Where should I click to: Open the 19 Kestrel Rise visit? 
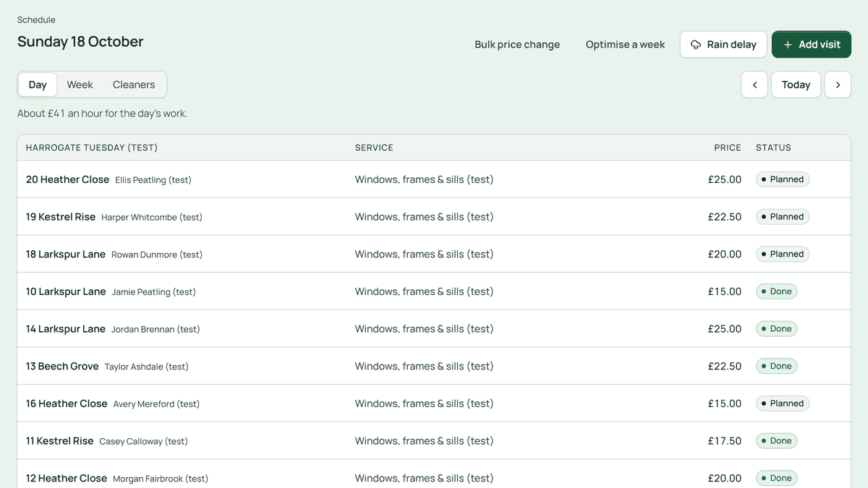tap(434, 217)
